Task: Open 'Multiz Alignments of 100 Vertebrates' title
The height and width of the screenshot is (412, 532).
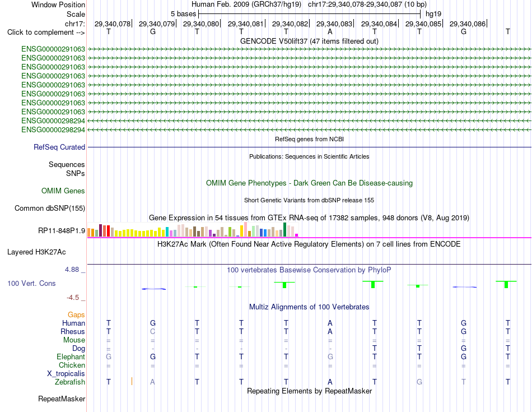Action: pyautogui.click(x=309, y=307)
